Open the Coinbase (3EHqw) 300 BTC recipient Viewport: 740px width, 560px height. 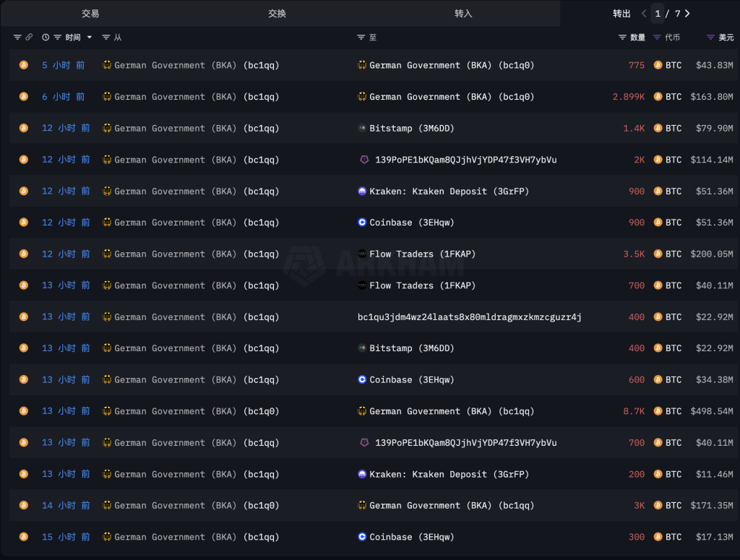[x=411, y=537]
